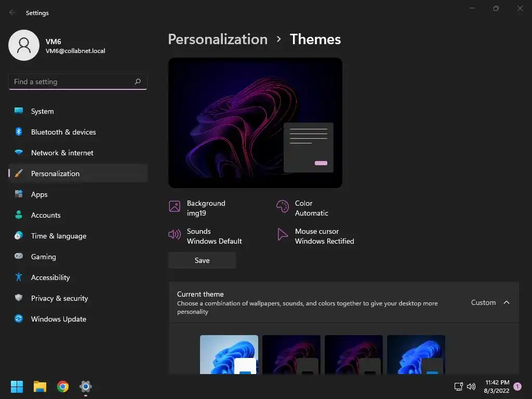This screenshot has height=399, width=532.
Task: Click the large theme preview image
Action: [255, 123]
